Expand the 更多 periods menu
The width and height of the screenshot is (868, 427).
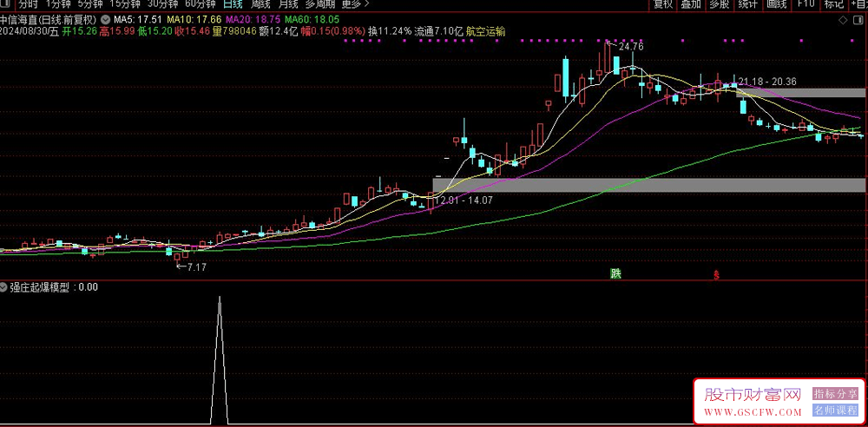(x=355, y=4)
